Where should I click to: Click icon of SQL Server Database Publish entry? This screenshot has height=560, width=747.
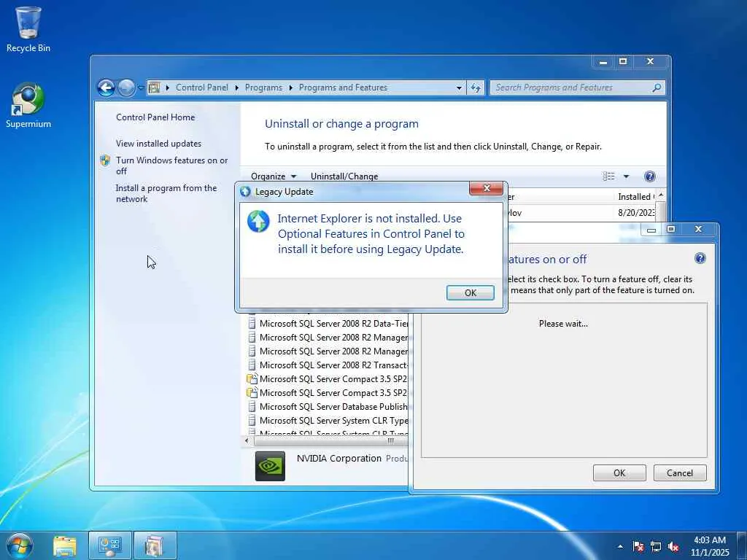coord(252,406)
